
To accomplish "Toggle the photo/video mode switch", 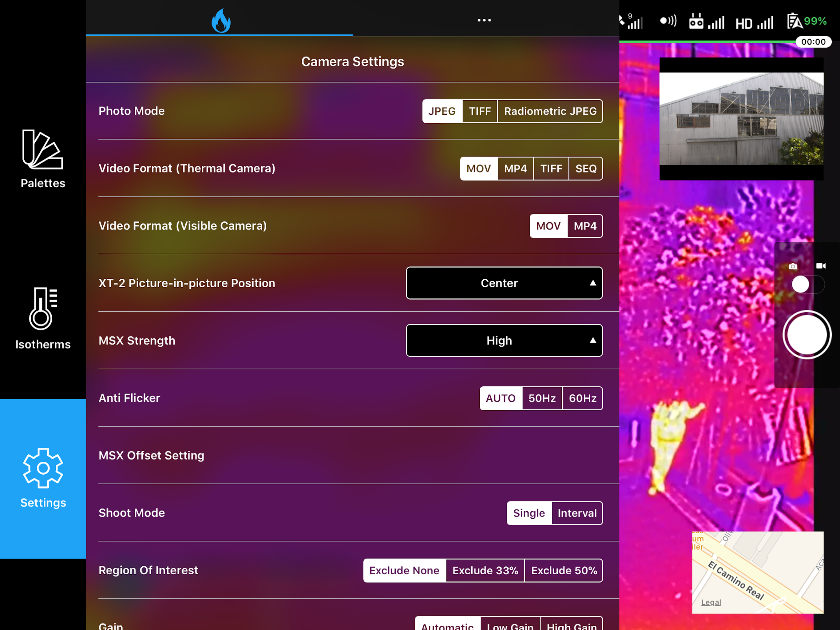I will (807, 284).
